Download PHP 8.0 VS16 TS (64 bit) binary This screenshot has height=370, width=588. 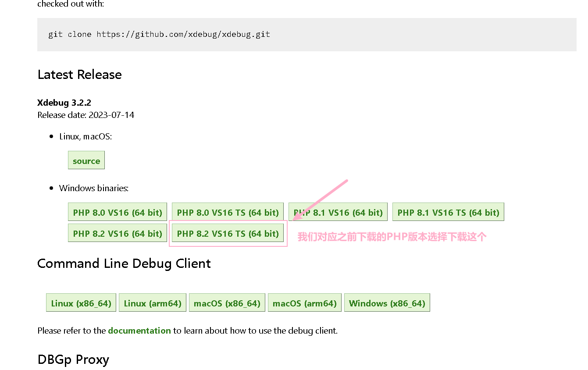coord(228,212)
